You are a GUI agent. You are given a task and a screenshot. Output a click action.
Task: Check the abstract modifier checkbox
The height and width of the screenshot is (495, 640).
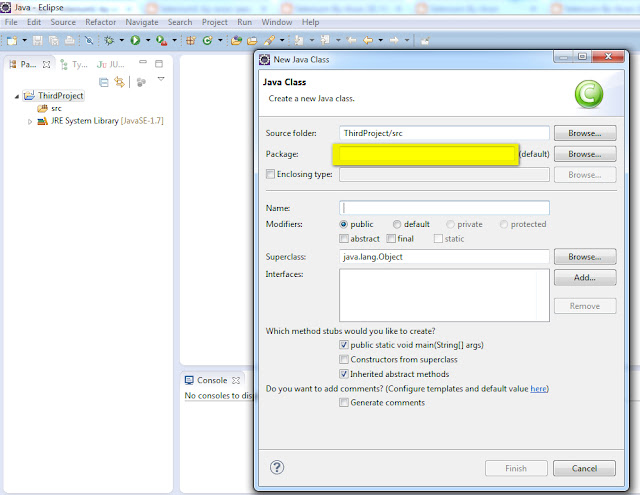tap(344, 239)
